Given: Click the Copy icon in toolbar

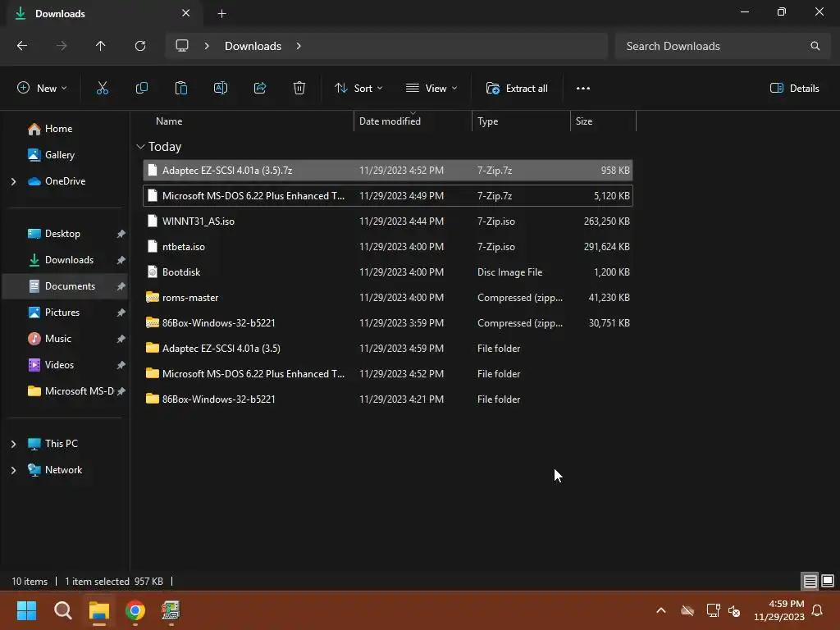Looking at the screenshot, I should click(141, 89).
